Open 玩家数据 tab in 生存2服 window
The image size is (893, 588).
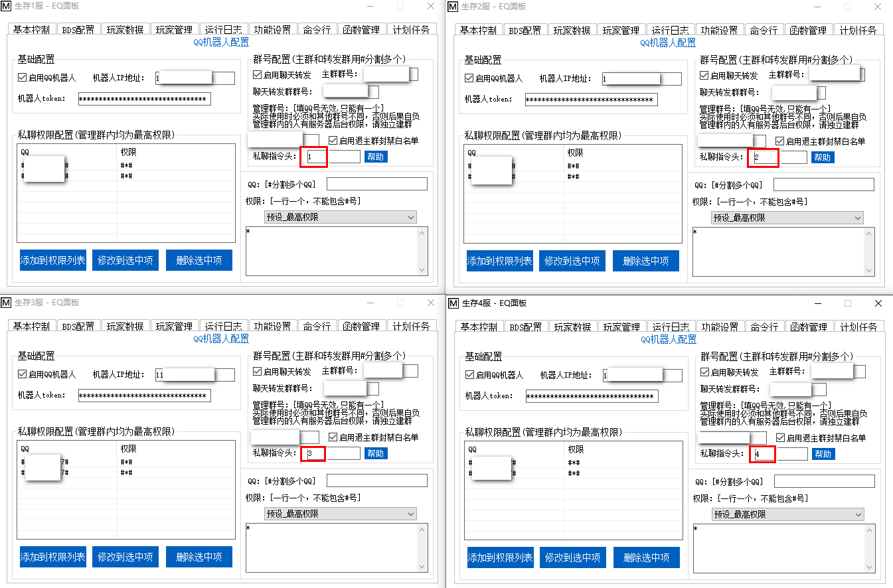click(572, 31)
